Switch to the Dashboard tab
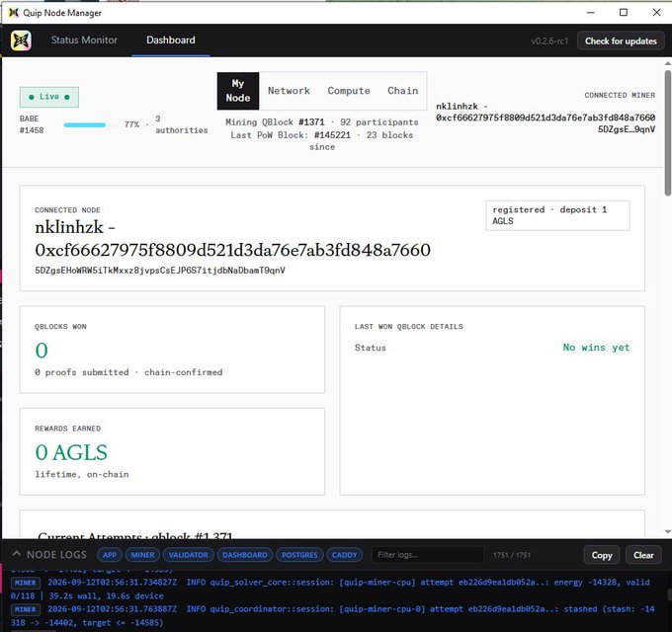 [171, 40]
